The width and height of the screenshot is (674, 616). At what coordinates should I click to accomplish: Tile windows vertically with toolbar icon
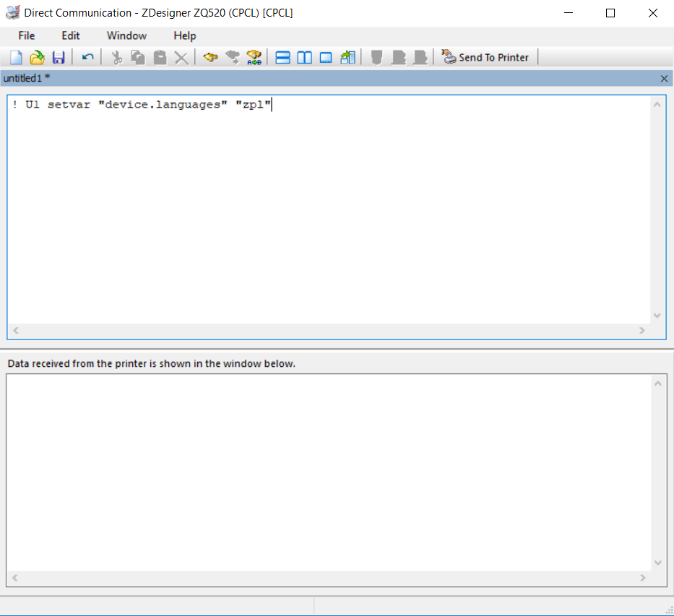tap(305, 57)
